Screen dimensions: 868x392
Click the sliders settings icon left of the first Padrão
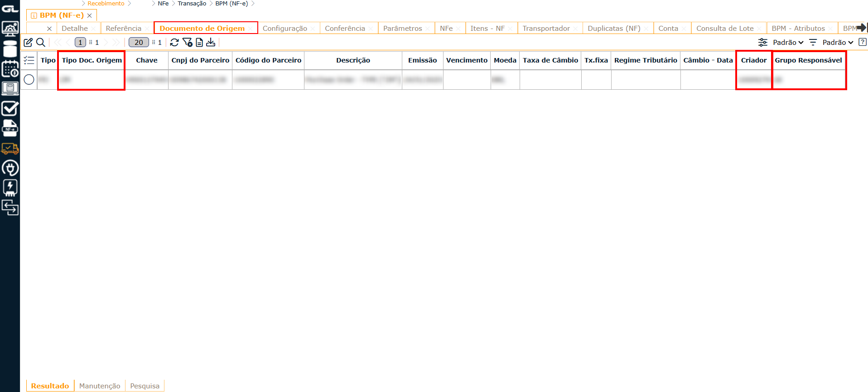point(763,42)
